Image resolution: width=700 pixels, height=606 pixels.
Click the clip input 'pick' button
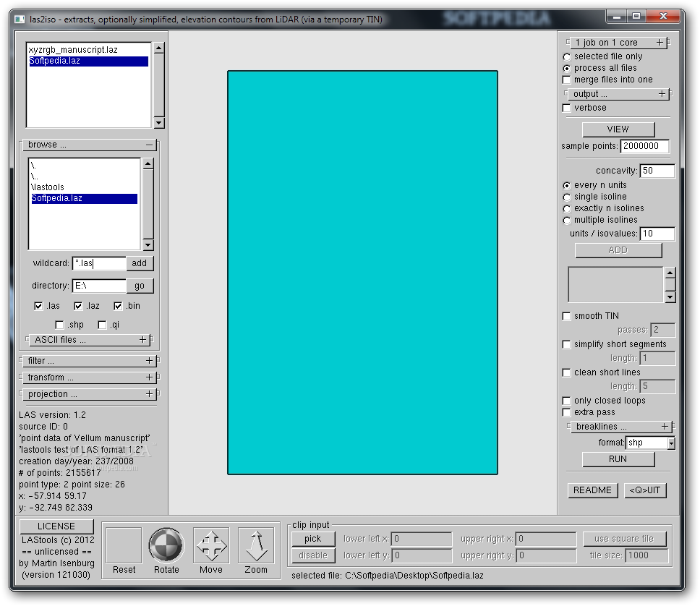[x=313, y=539]
